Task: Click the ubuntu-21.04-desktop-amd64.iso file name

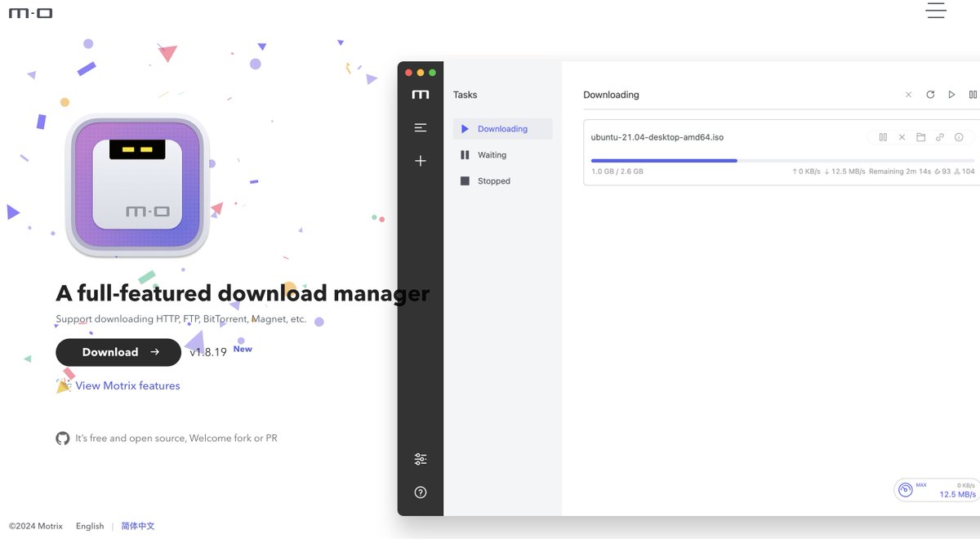Action: click(657, 137)
